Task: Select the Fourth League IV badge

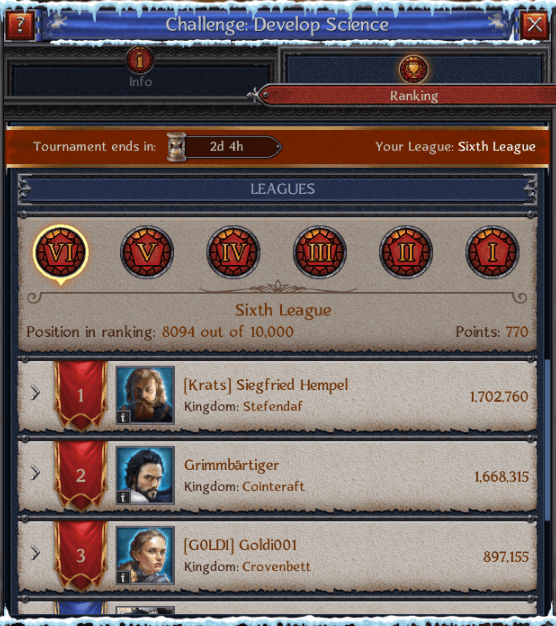Action: (233, 252)
